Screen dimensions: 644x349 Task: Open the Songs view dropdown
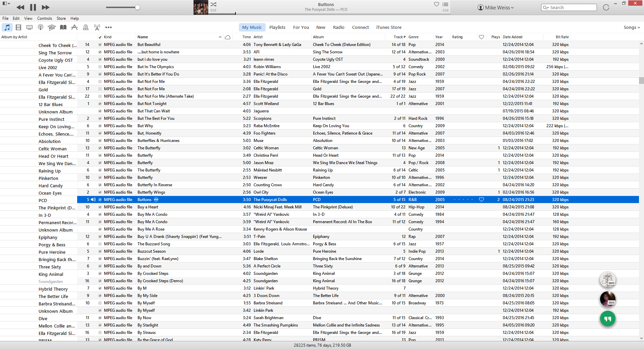tap(632, 28)
